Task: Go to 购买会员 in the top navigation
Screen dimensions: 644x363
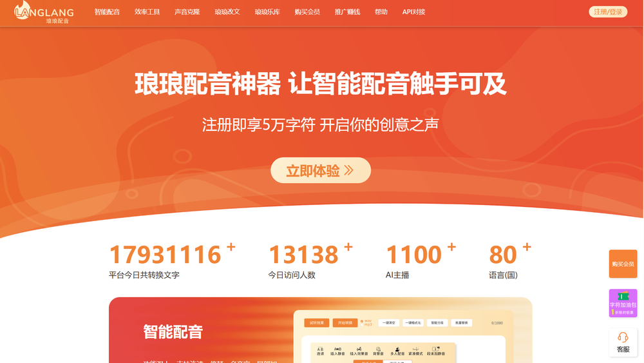Action: click(307, 12)
